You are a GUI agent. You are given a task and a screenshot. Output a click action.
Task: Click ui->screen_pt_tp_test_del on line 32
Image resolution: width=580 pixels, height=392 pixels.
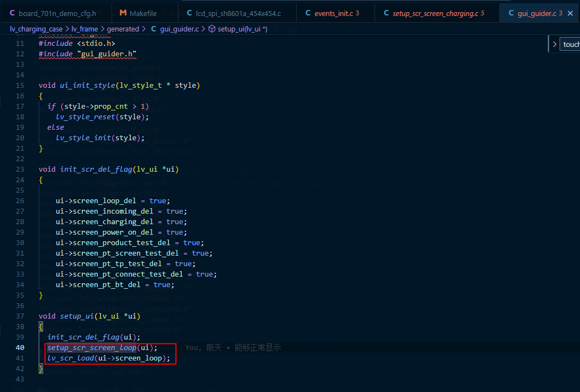click(109, 264)
